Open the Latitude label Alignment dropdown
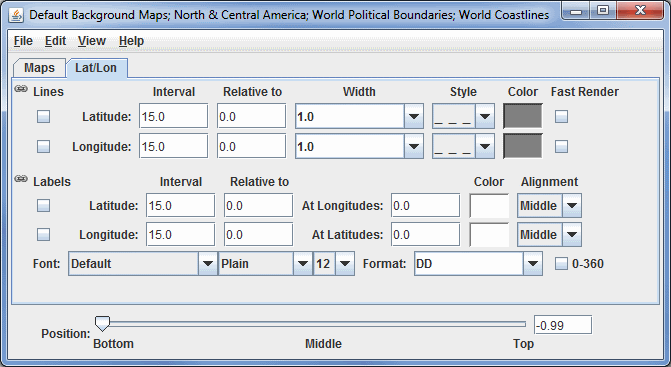671x367 pixels. [572, 205]
